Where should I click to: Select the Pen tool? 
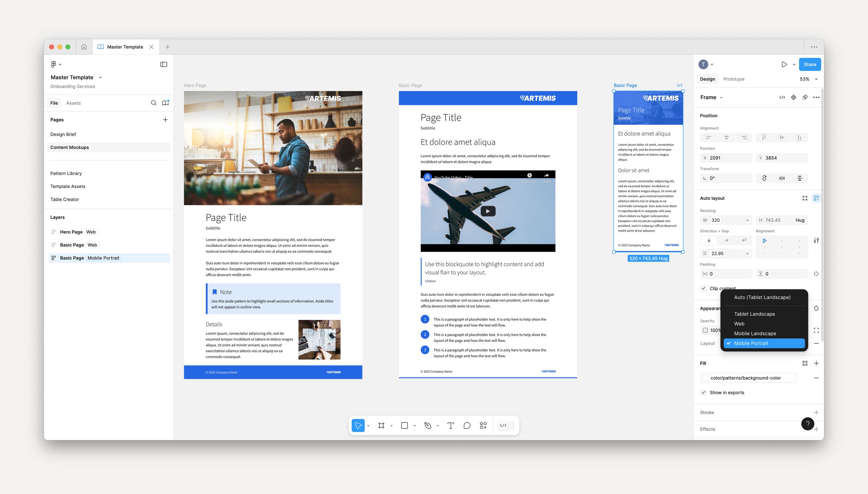pos(428,425)
